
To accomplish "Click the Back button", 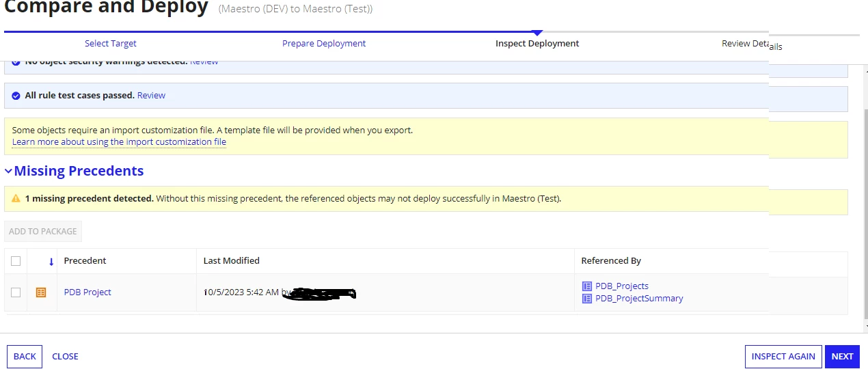I will (x=25, y=357).
